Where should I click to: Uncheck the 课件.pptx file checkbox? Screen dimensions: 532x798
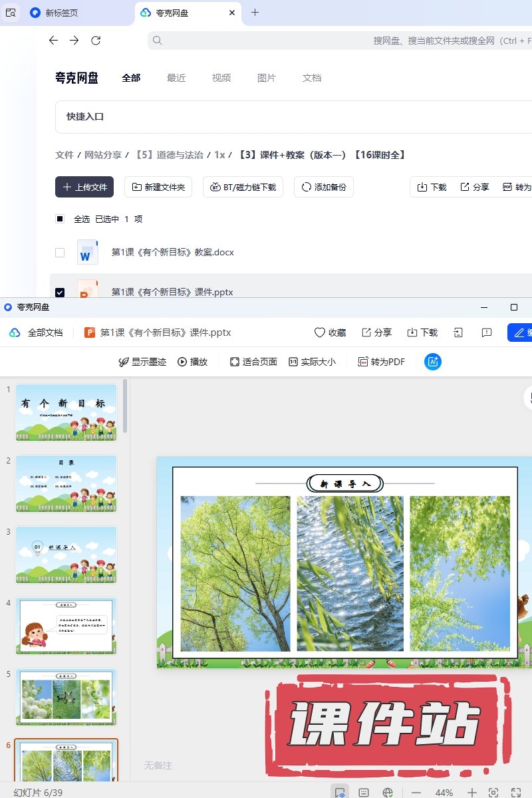tap(60, 292)
